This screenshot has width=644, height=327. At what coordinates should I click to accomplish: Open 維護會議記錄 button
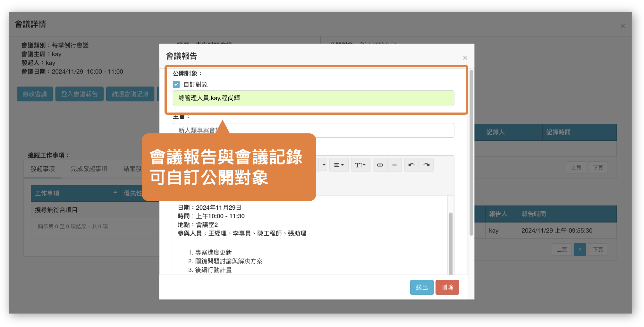pyautogui.click(x=130, y=94)
